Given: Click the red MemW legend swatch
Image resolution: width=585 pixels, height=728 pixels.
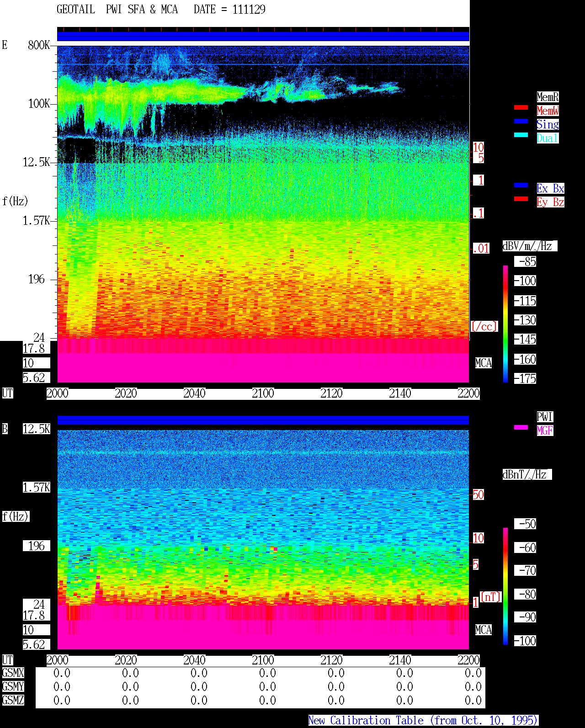Looking at the screenshot, I should click(x=521, y=108).
